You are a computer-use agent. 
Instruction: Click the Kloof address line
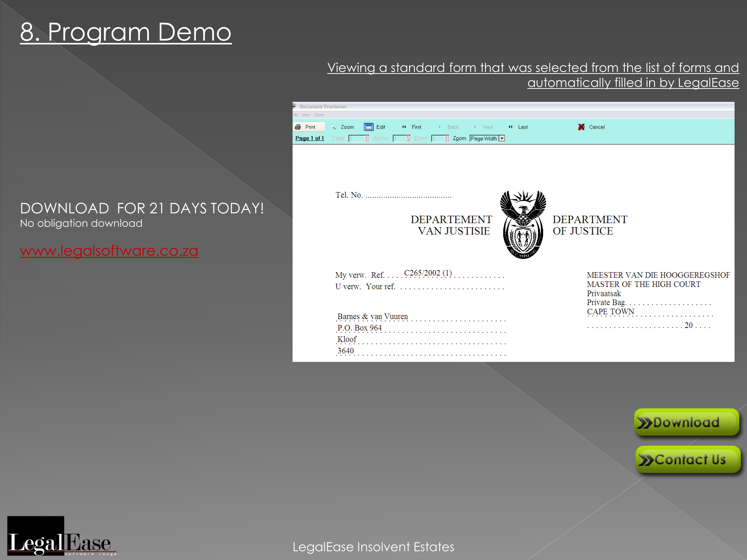347,339
